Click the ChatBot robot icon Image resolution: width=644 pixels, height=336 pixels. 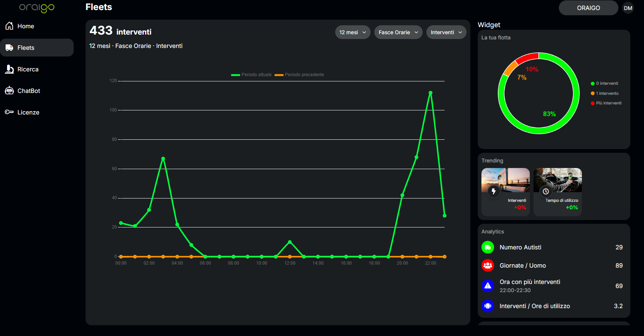coord(9,91)
